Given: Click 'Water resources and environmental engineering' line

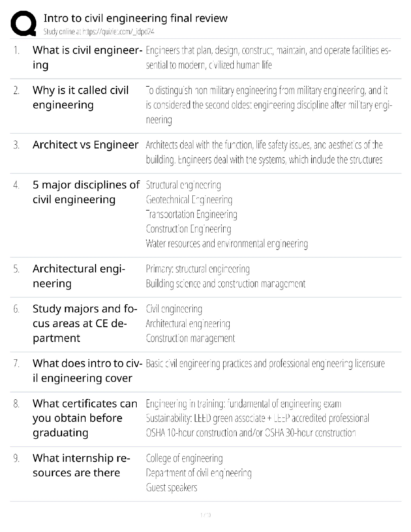Looking at the screenshot, I should tap(227, 243).
